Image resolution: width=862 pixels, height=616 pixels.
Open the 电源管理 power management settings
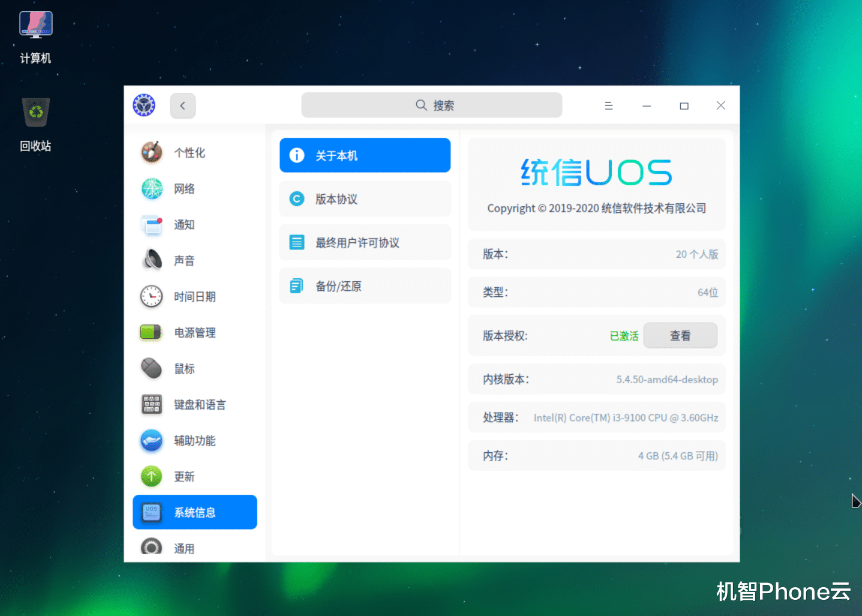194,332
